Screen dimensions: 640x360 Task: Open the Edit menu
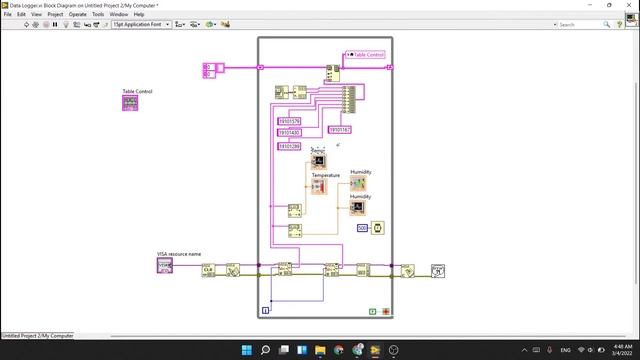click(21, 14)
